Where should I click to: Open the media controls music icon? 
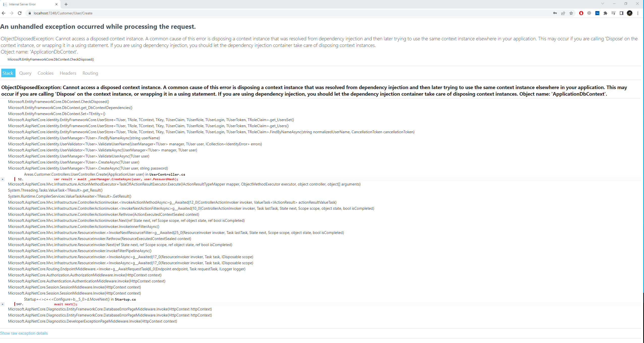pos(614,13)
